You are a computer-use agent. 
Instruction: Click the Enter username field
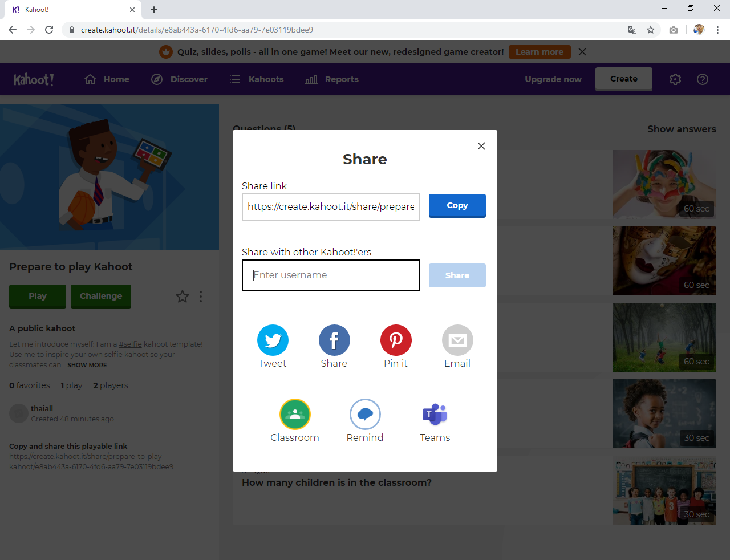(331, 275)
